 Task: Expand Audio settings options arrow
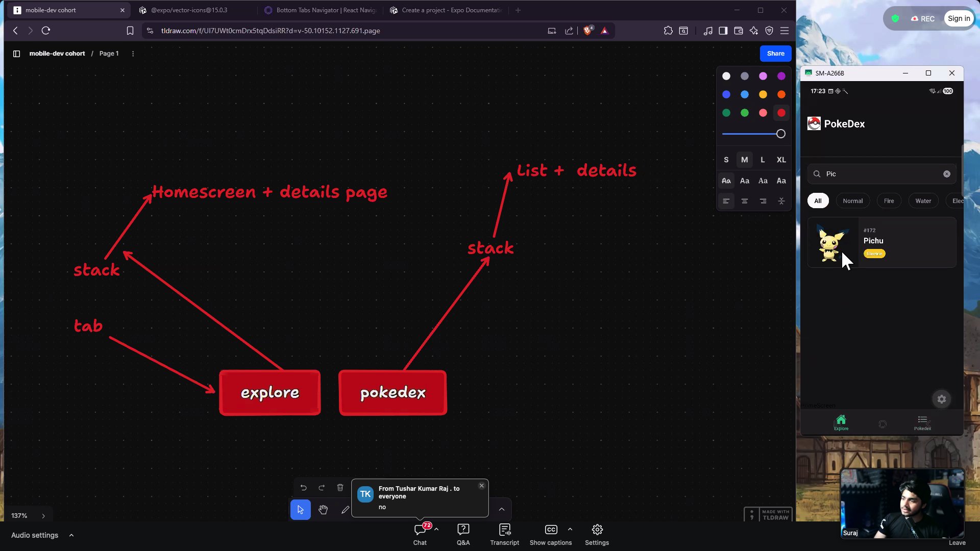click(71, 535)
